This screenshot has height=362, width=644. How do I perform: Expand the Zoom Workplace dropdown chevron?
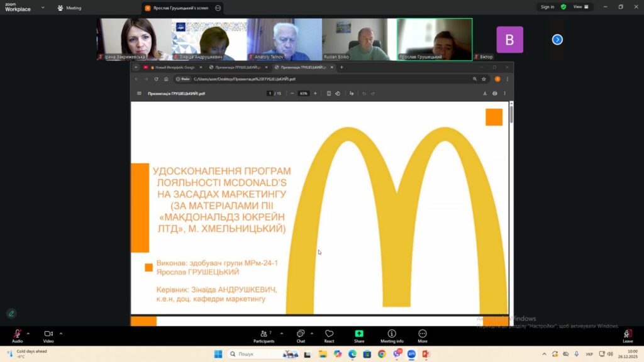[x=43, y=8]
